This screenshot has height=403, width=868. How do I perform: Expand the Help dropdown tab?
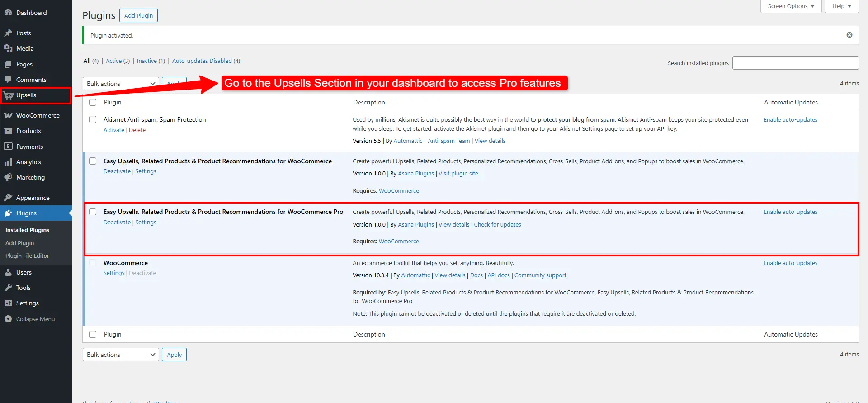tap(841, 6)
